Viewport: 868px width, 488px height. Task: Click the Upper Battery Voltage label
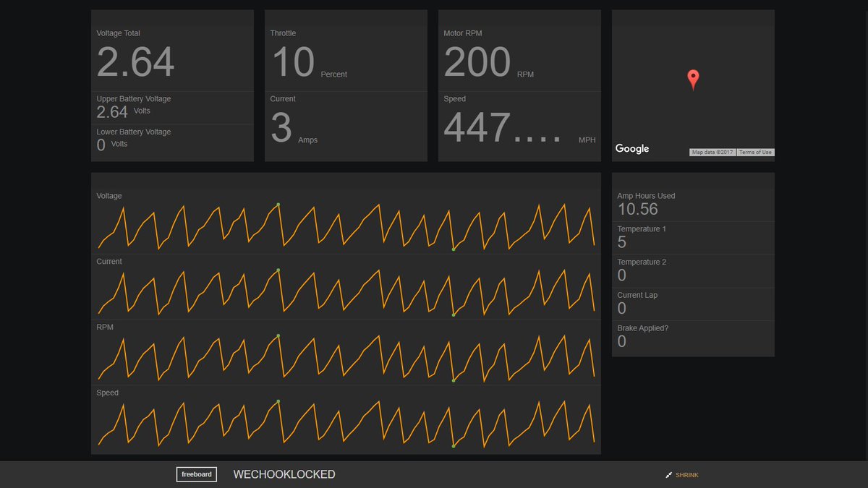134,99
